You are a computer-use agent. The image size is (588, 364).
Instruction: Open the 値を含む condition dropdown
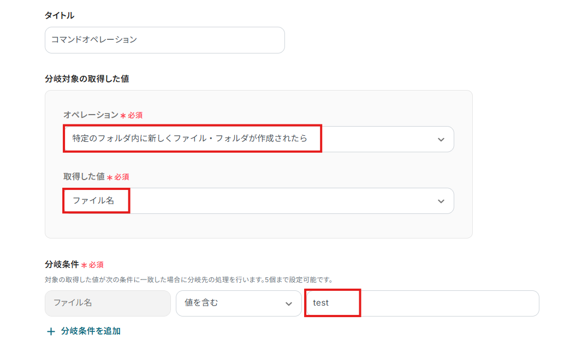(238, 303)
